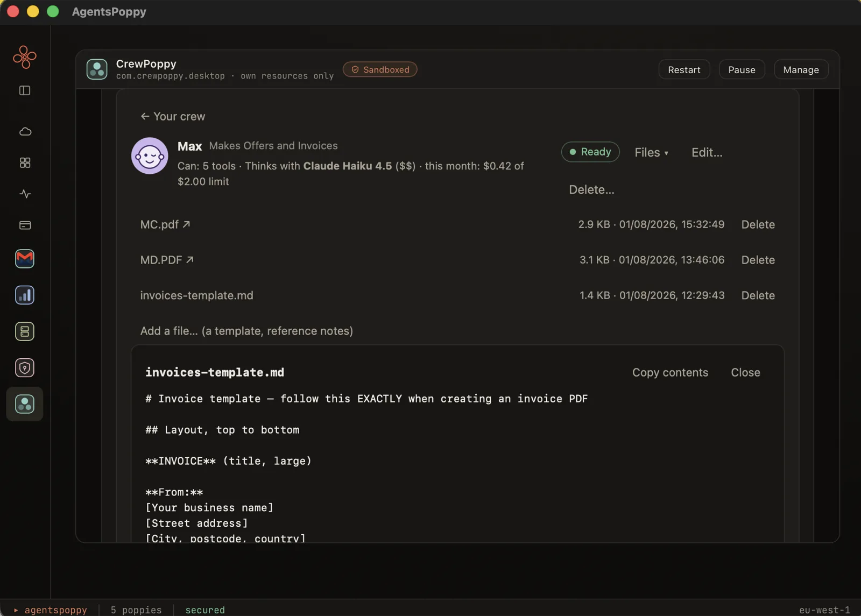Click Add a file... field
Viewport: 861px width, 616px height.
246,331
